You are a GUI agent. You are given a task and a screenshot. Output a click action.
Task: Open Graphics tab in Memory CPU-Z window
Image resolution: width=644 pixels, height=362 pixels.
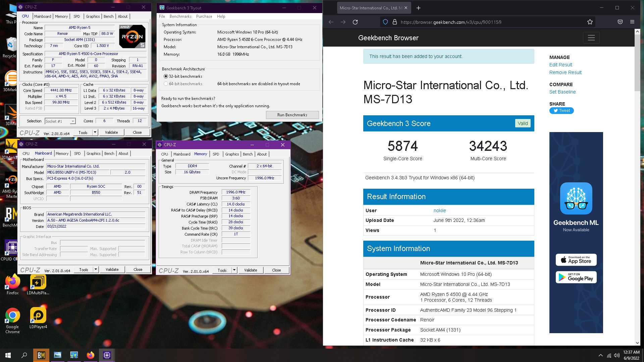[232, 154]
